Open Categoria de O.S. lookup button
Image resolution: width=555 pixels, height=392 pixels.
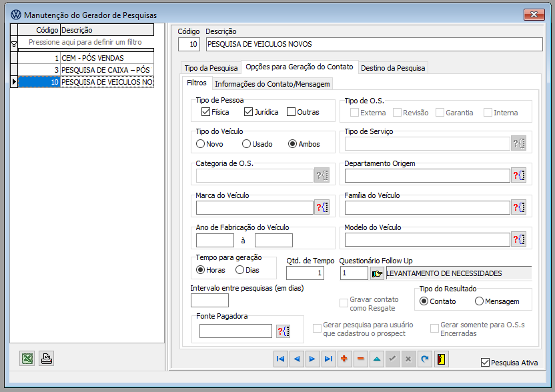click(322, 175)
